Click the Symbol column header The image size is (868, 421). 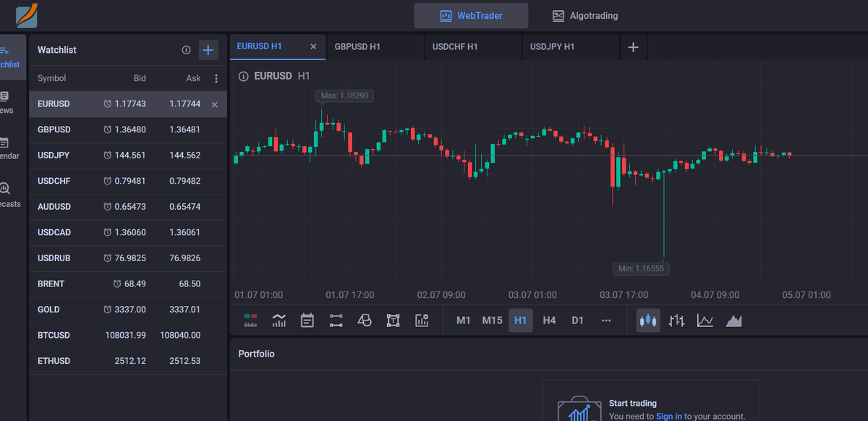[x=51, y=78]
